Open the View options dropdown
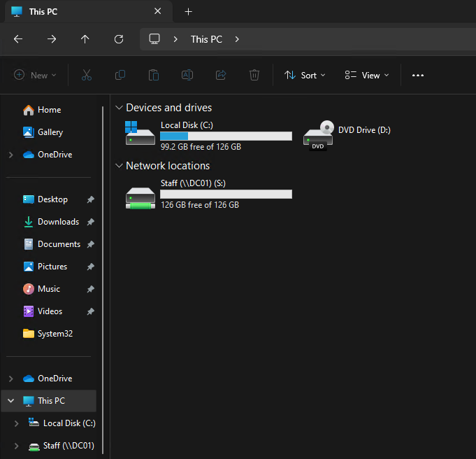Screen dimensions: 476x459 coord(367,75)
